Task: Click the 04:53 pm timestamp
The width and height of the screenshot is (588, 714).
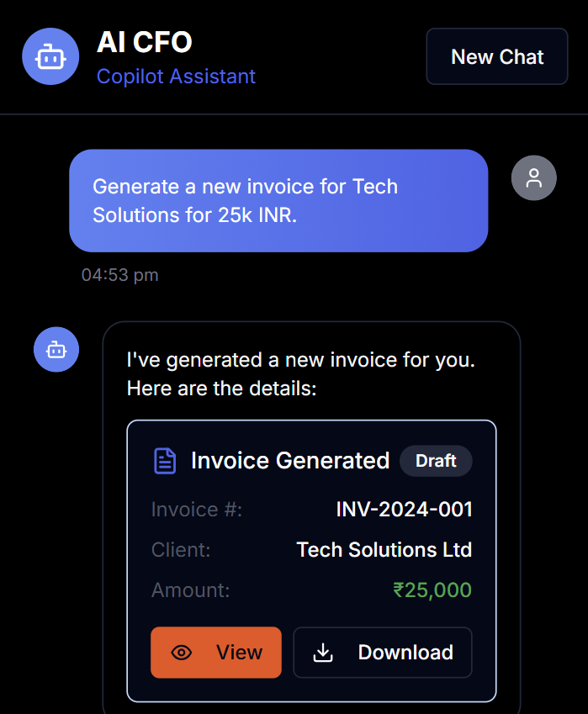Action: [x=119, y=275]
